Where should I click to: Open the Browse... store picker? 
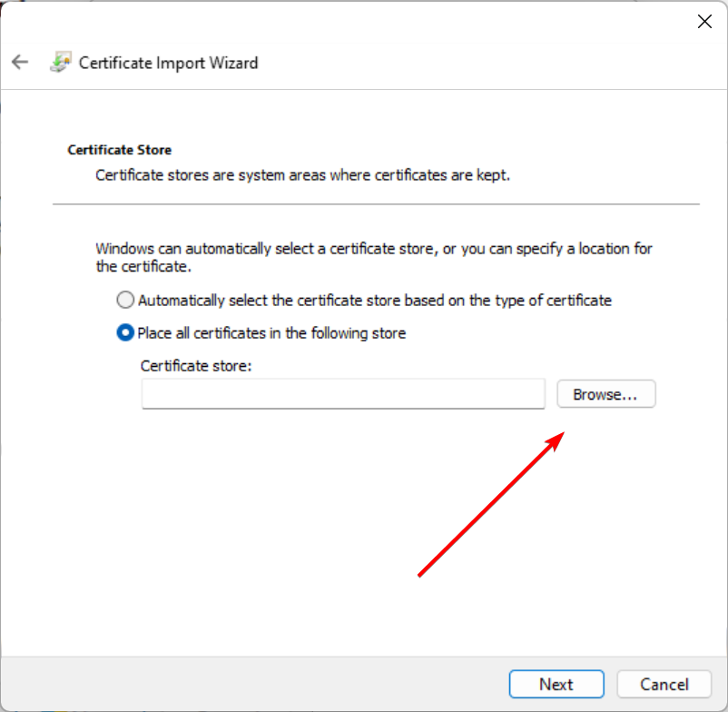(605, 394)
